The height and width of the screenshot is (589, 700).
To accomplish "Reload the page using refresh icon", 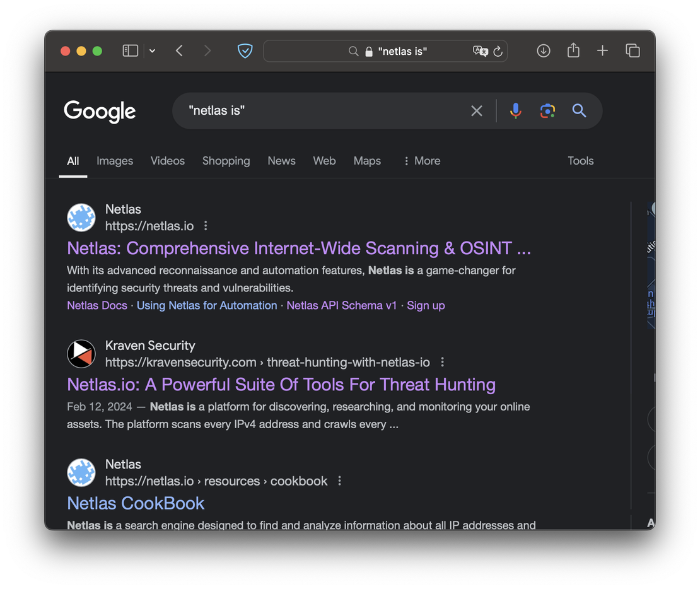I will tap(498, 52).
